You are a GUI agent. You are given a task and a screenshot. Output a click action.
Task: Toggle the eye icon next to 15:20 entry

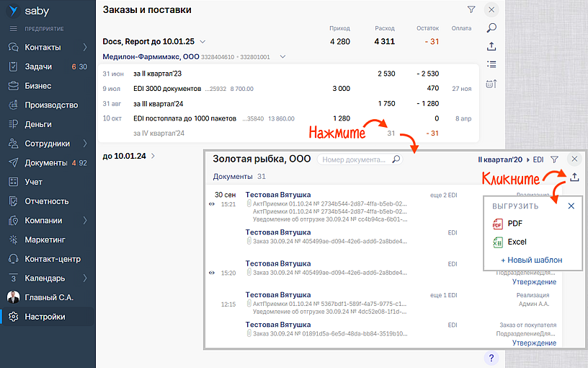(212, 273)
